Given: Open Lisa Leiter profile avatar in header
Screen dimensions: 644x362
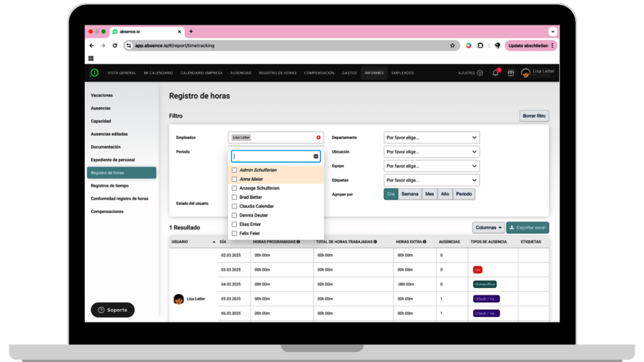Looking at the screenshot, I should point(525,73).
